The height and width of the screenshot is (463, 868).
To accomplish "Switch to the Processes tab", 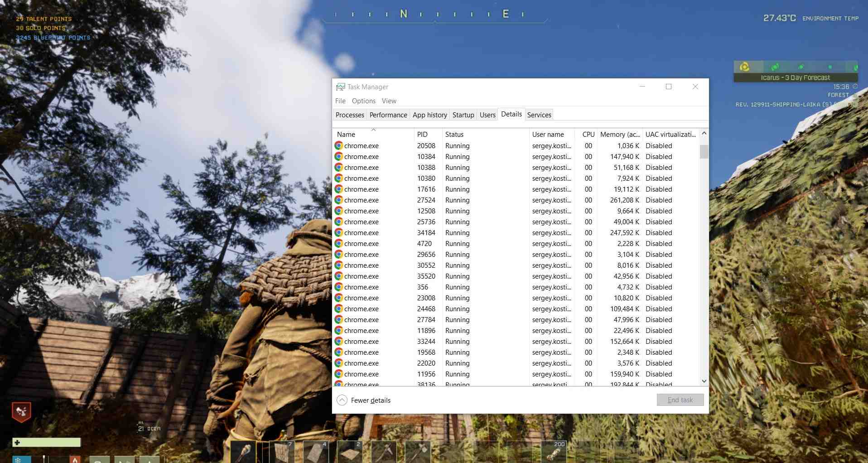I will coord(350,115).
